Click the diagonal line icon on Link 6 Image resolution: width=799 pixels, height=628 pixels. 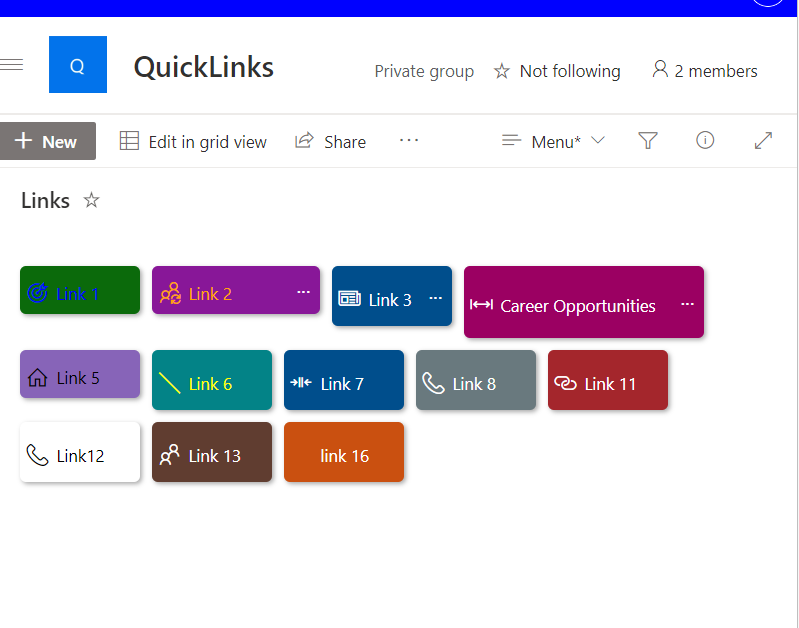(x=170, y=383)
